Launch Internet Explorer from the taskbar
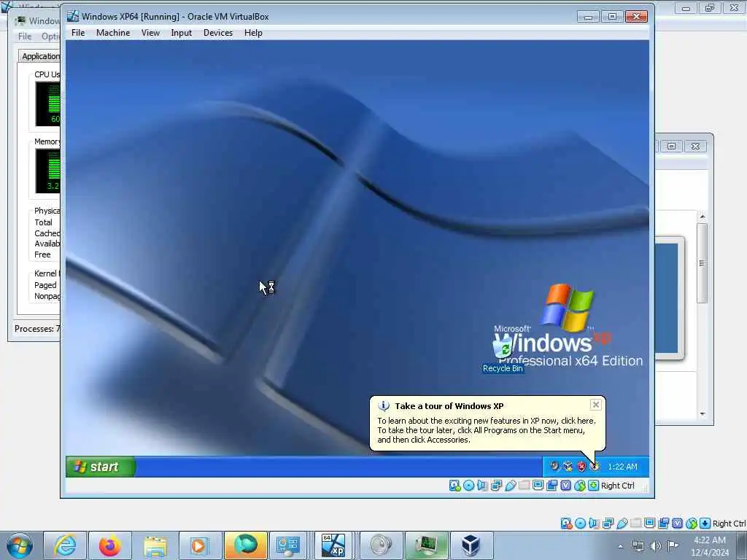747x560 pixels. (x=65, y=545)
